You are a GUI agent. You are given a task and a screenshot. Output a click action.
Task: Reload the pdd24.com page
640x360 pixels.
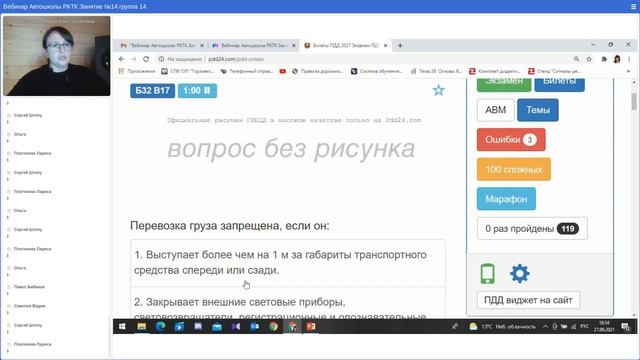pyautogui.click(x=146, y=59)
